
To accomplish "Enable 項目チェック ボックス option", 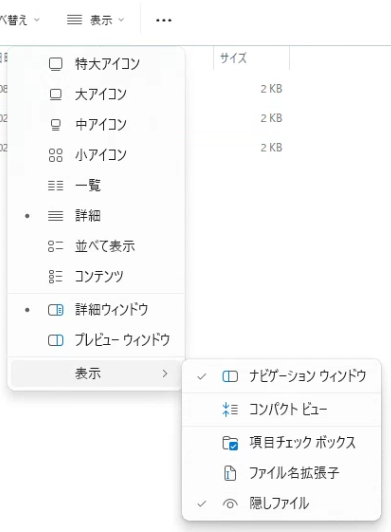I will (x=281, y=442).
